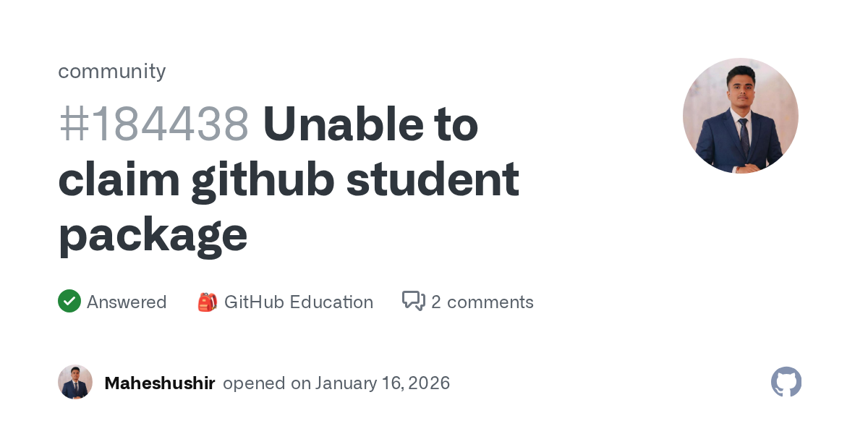868x434 pixels.
Task: Click the backpack emoji icon
Action: click(x=208, y=302)
